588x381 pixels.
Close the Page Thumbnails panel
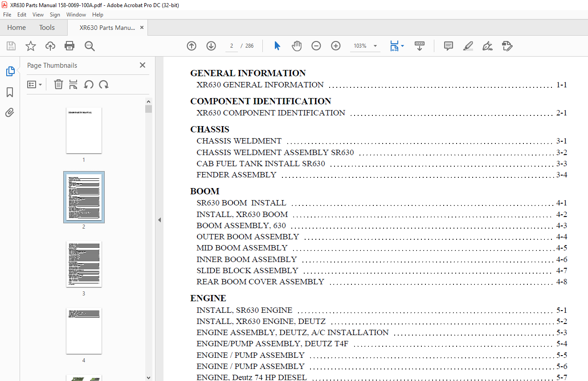pos(143,65)
